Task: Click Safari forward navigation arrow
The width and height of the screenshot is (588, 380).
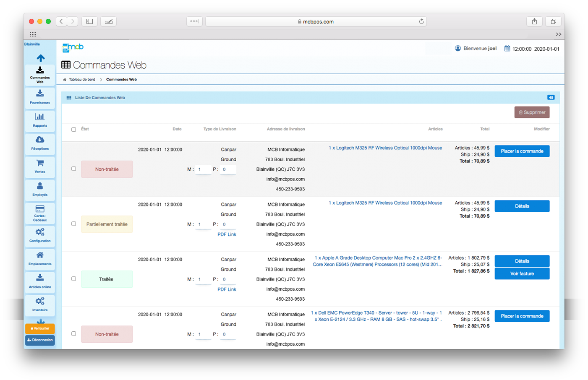Action: coord(73,21)
